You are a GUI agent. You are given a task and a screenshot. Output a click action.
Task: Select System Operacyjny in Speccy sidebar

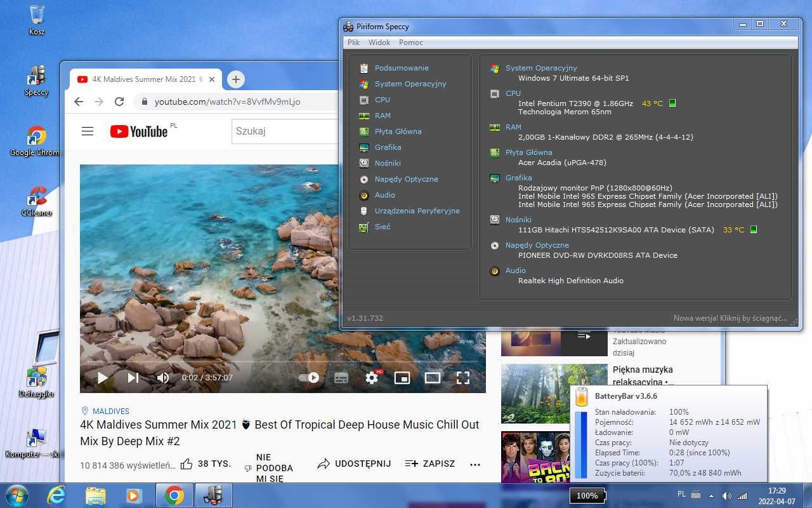coord(410,84)
